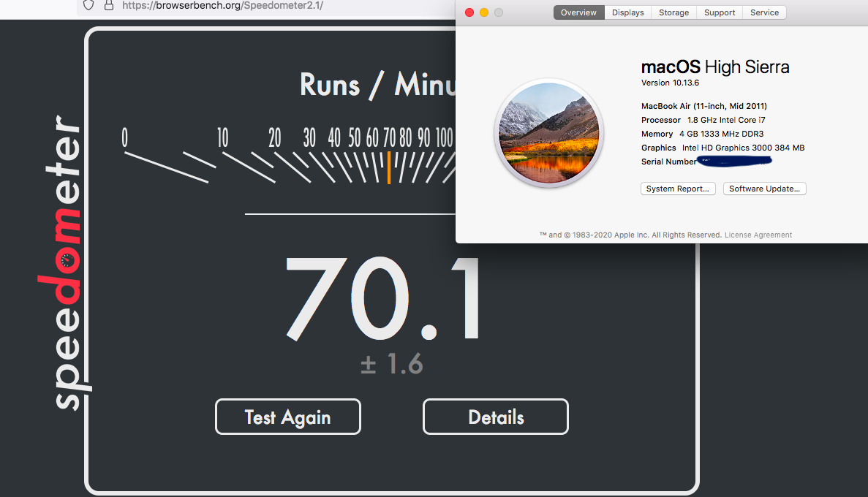The image size is (868, 497).
Task: Open the Service tab
Action: [x=764, y=12]
